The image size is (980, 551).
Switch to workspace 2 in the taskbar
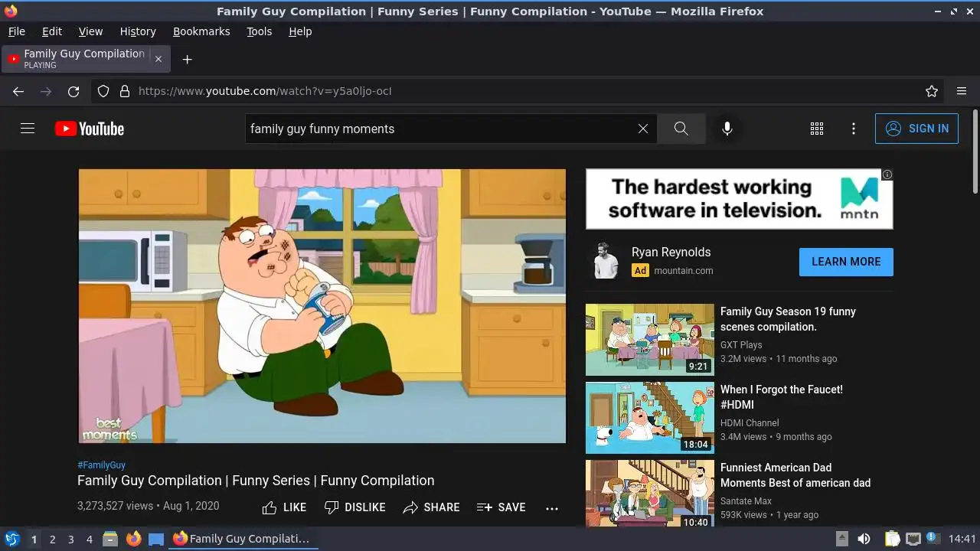click(x=52, y=540)
